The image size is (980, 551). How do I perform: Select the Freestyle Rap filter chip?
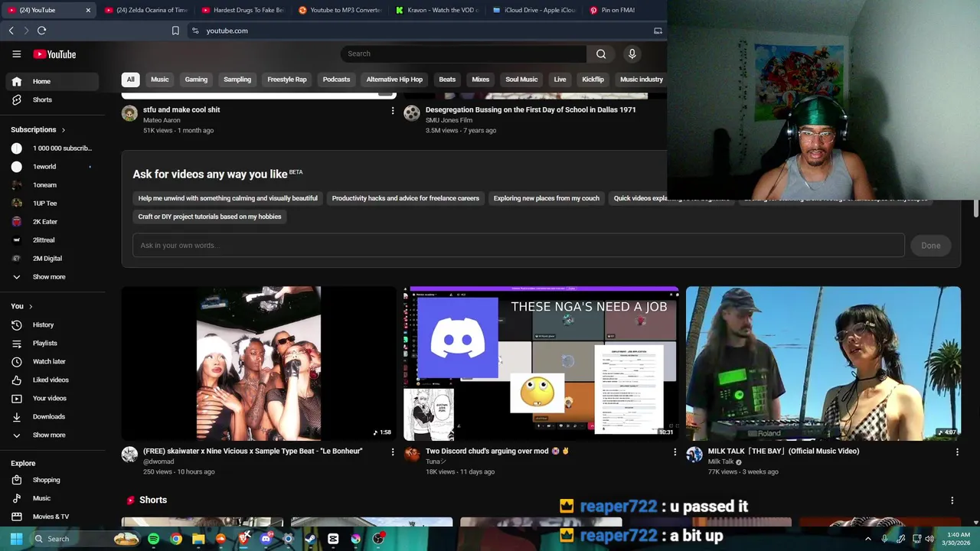click(x=286, y=80)
